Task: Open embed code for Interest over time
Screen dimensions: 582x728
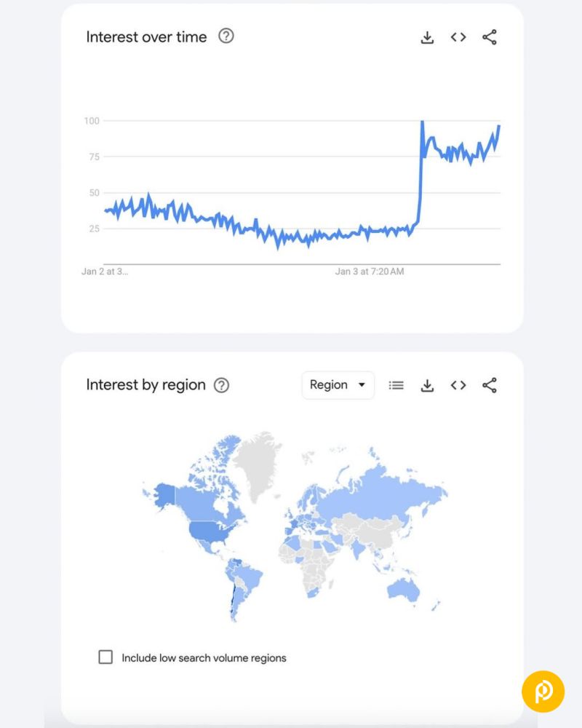Action: tap(458, 37)
